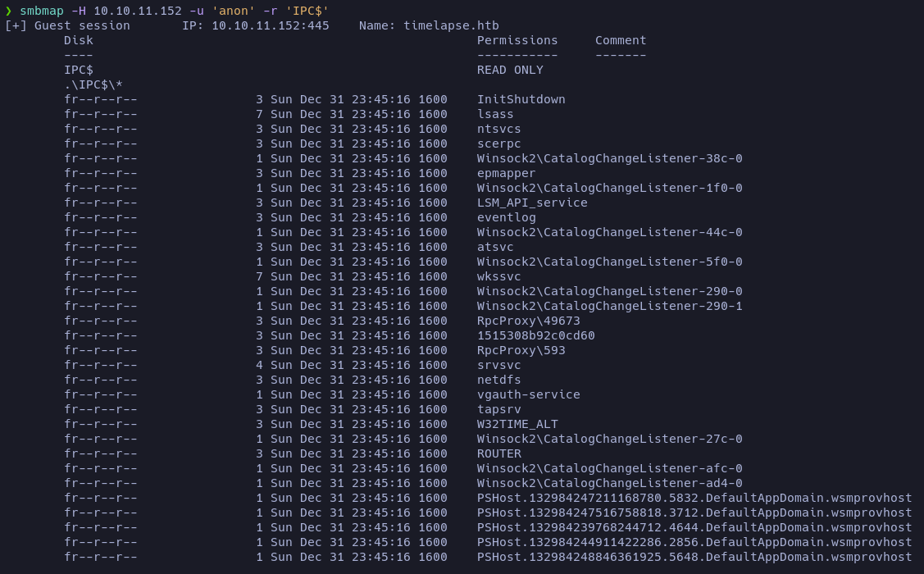Click the vgauth-service entry
The image size is (924, 574).
(528, 394)
